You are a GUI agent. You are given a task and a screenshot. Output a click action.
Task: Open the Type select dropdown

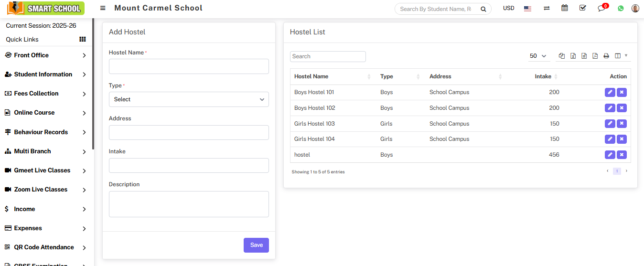point(189,99)
